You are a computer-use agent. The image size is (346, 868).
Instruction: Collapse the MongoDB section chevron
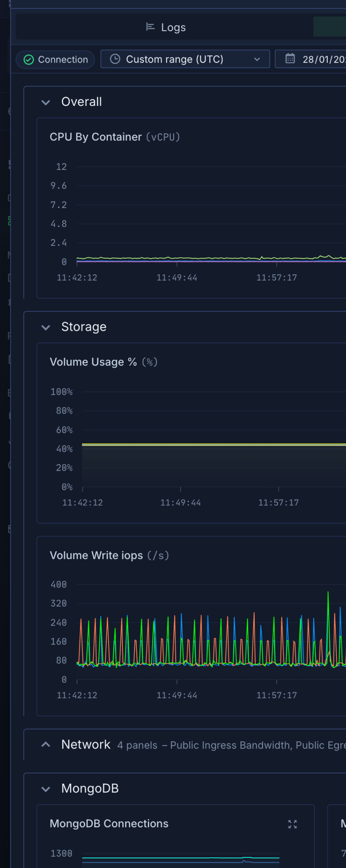[46, 789]
